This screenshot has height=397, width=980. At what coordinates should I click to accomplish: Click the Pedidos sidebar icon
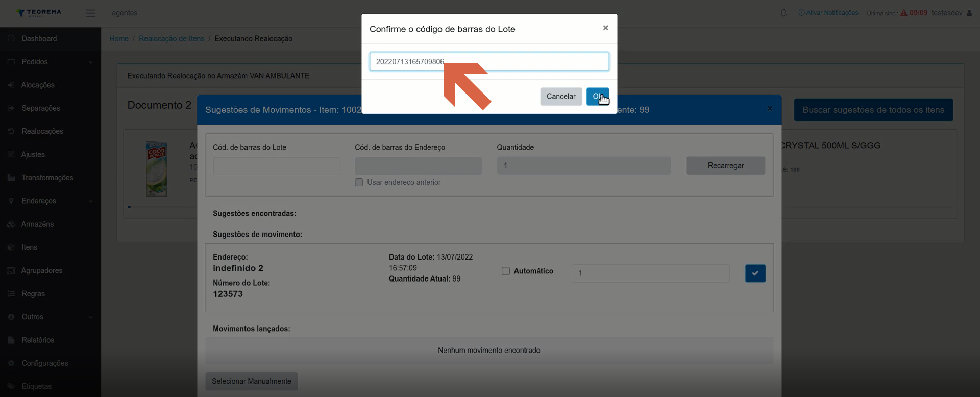[11, 62]
